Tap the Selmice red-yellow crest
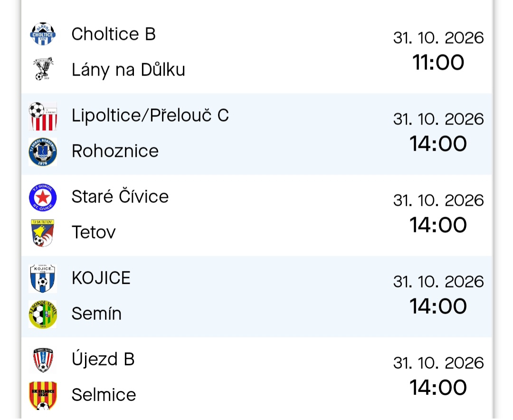 43,395
